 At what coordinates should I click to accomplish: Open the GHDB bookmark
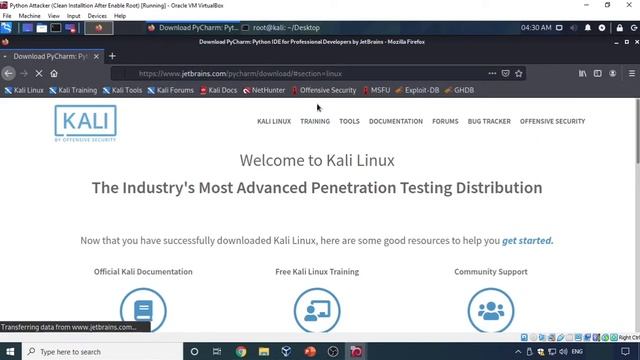[x=459, y=90]
